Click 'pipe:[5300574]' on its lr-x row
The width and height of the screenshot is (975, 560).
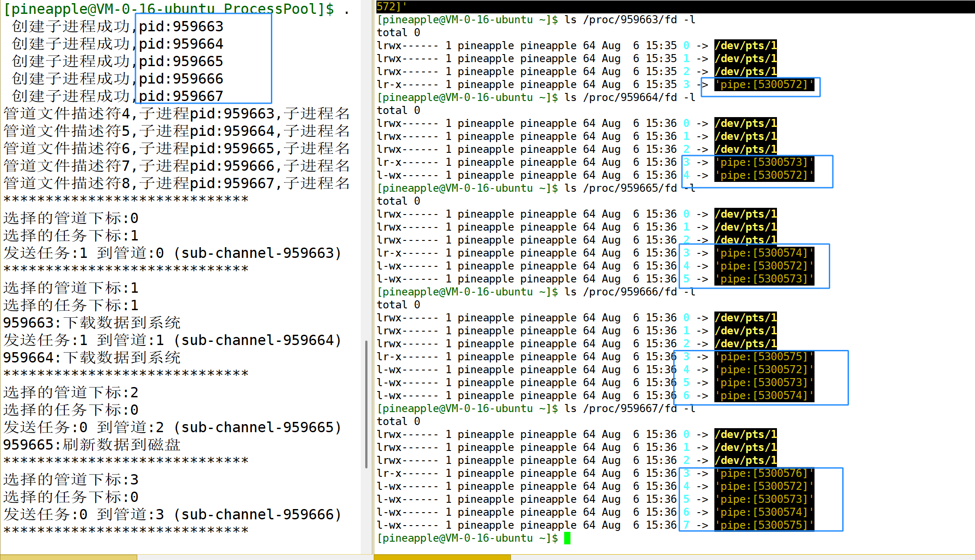[764, 253]
